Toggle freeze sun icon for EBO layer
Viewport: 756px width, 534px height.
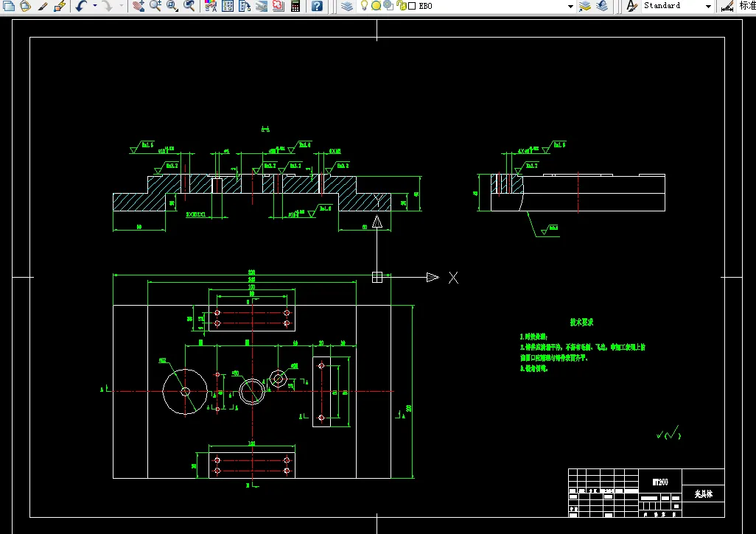(376, 6)
